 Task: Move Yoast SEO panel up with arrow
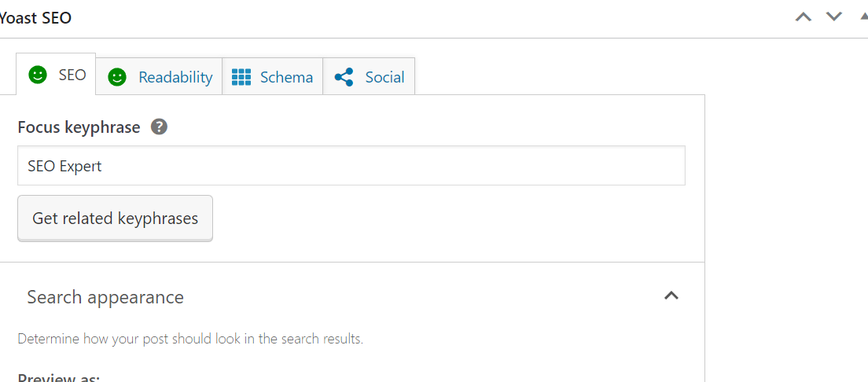(x=803, y=17)
